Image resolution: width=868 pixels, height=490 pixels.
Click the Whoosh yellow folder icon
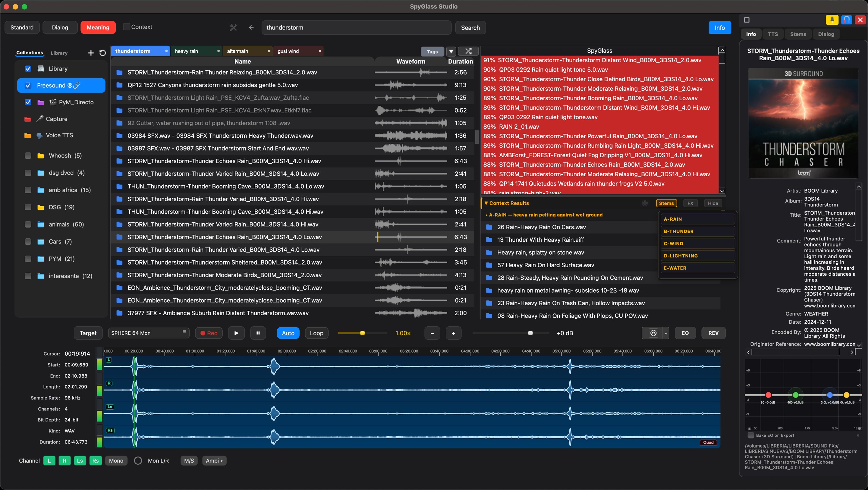tap(41, 156)
